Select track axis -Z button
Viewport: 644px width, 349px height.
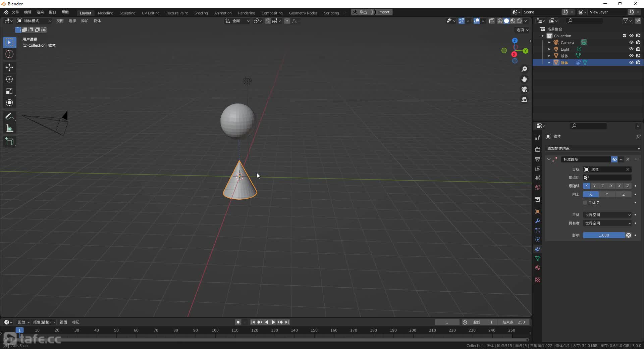628,186
